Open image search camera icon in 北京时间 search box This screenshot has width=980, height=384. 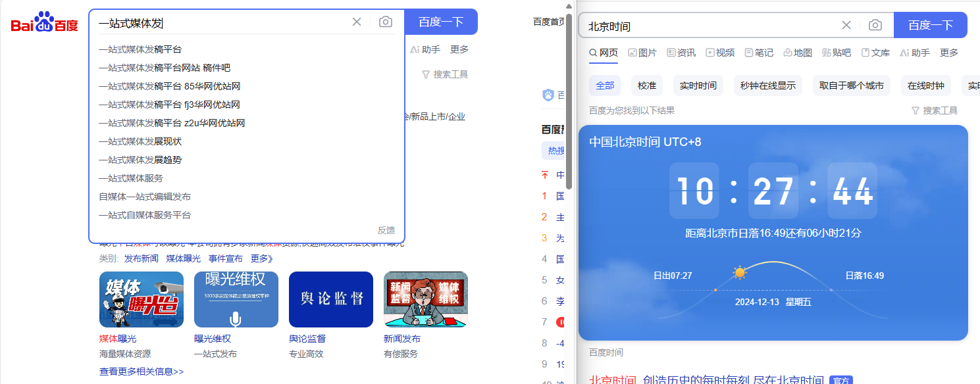coord(875,25)
